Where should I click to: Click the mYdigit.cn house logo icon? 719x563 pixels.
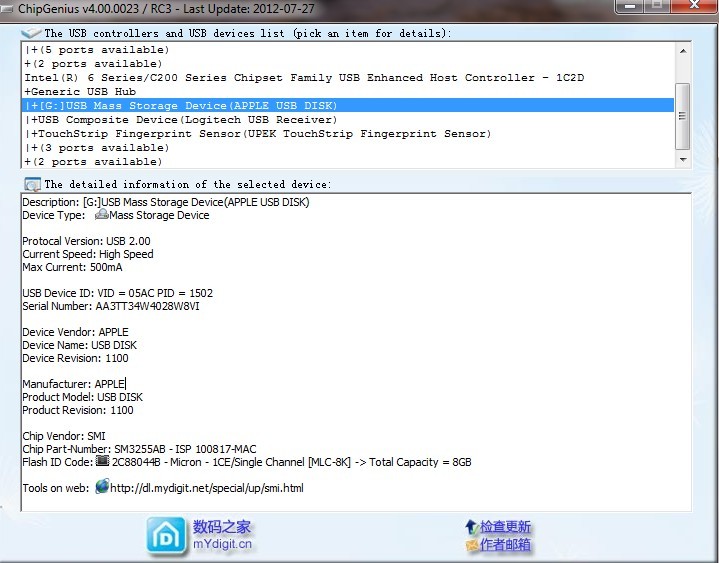[x=166, y=535]
